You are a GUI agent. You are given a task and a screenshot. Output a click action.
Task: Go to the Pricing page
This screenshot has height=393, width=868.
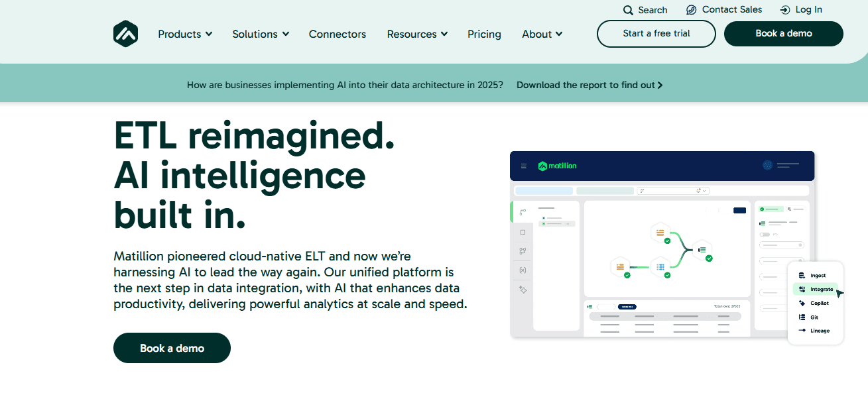(x=484, y=34)
